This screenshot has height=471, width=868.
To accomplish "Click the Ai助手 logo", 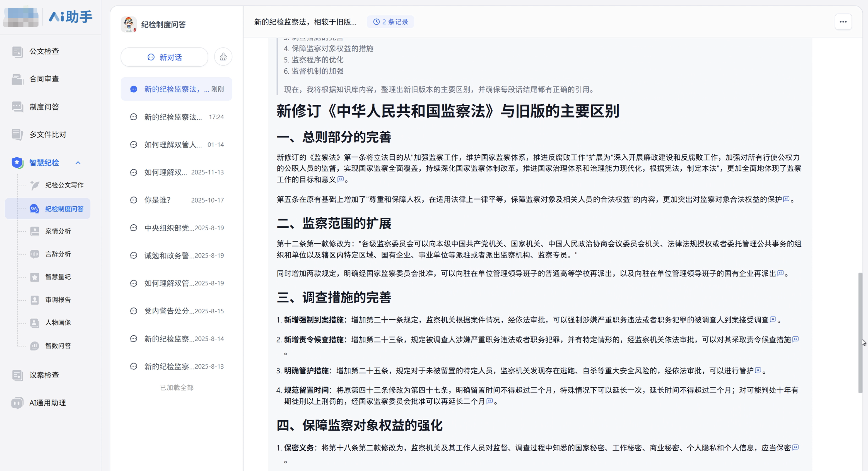I will 70,16.
